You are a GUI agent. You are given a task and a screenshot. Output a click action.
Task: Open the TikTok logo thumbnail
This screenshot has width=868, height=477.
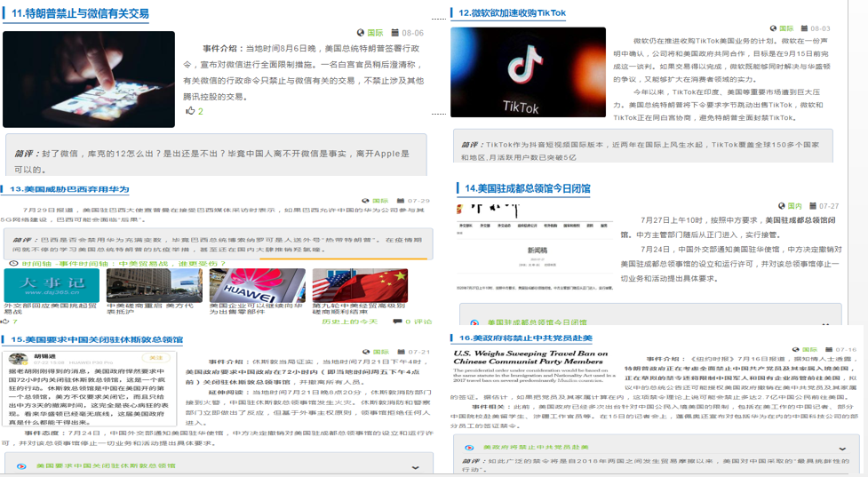[528, 72]
